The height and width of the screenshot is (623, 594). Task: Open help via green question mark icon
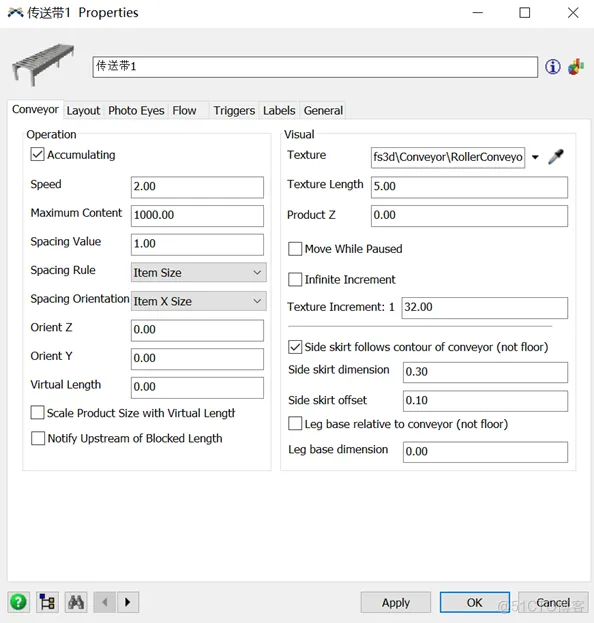(x=18, y=602)
